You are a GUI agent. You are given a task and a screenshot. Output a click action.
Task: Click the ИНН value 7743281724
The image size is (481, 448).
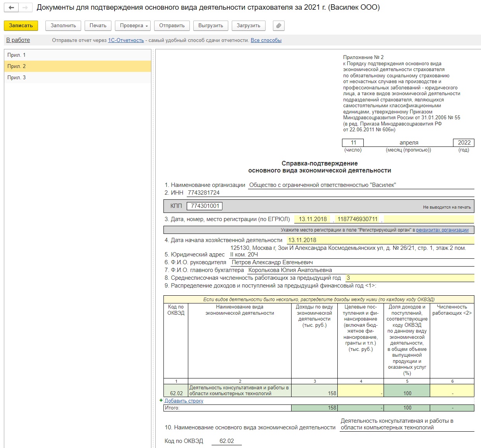pyautogui.click(x=203, y=193)
